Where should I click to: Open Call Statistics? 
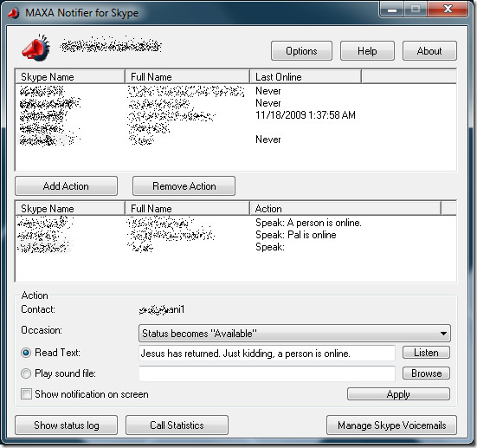pos(177,425)
